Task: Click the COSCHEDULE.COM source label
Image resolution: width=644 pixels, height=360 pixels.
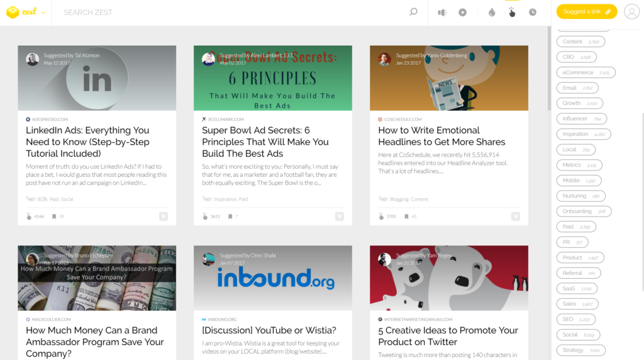Action: pyautogui.click(x=403, y=120)
